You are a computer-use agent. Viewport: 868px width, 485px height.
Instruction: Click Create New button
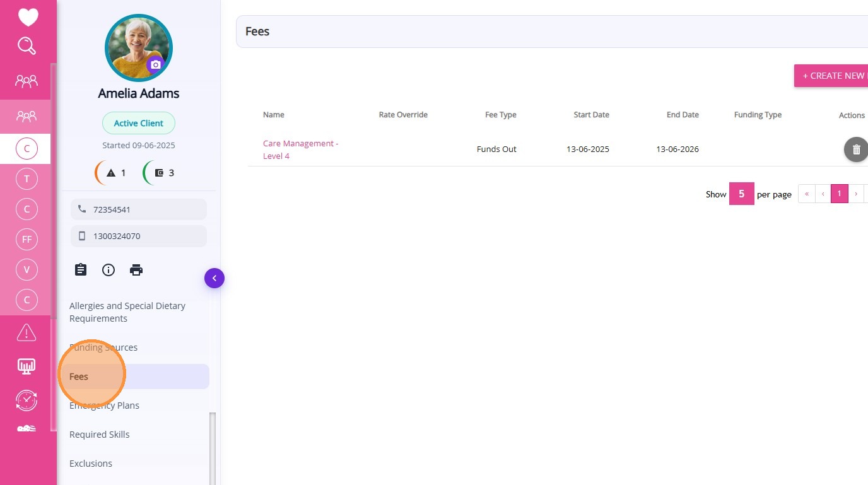pyautogui.click(x=833, y=76)
